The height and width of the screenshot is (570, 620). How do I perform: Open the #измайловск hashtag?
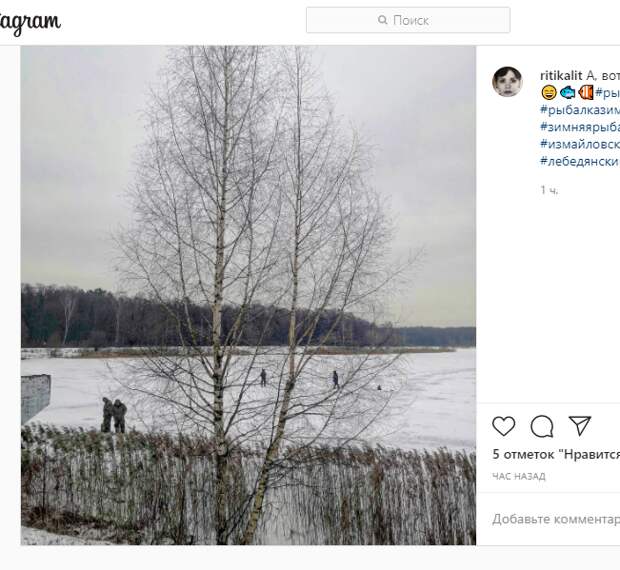[580, 144]
